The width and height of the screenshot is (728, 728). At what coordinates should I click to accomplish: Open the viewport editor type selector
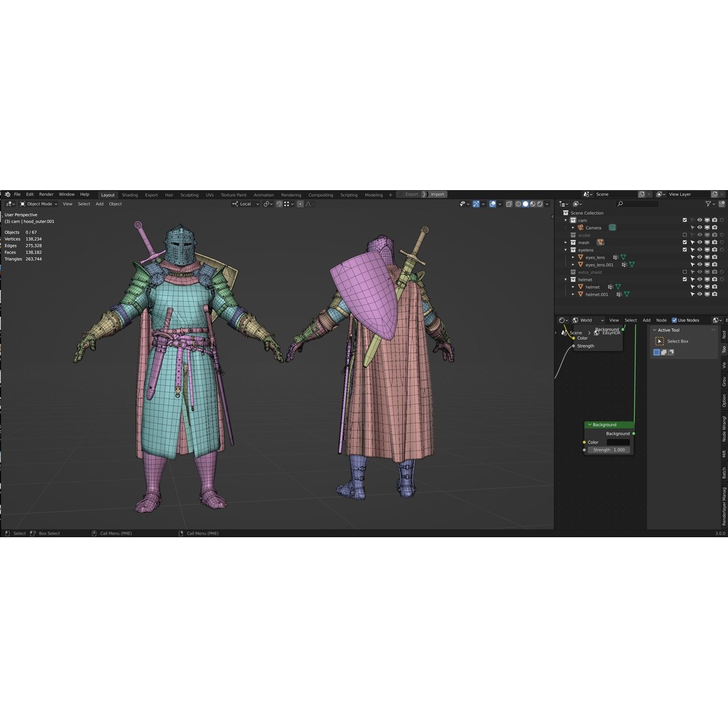pos(10,204)
